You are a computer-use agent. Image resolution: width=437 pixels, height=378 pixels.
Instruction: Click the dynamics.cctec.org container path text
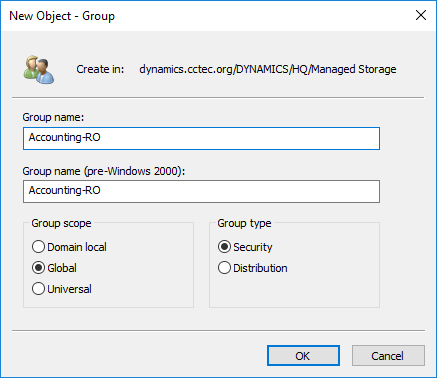pos(268,69)
